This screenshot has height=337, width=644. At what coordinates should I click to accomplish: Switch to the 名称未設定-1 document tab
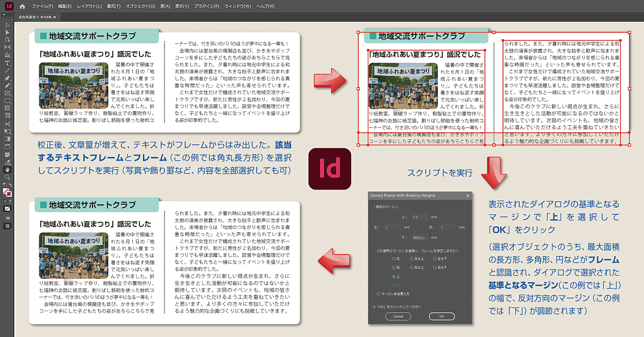[28, 16]
